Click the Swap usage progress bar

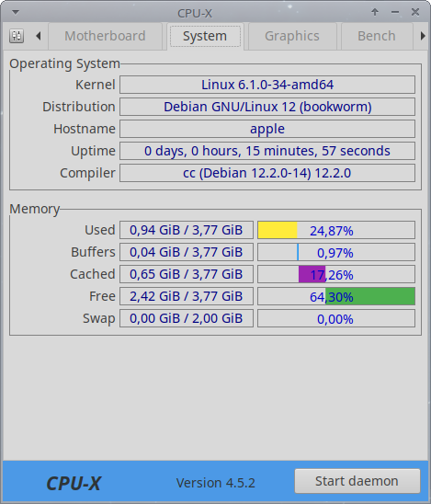(336, 318)
